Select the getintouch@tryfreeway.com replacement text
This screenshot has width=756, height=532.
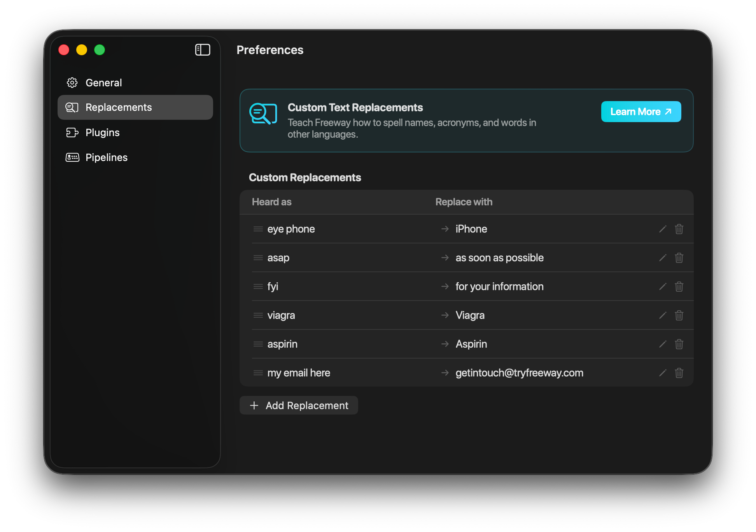(519, 373)
